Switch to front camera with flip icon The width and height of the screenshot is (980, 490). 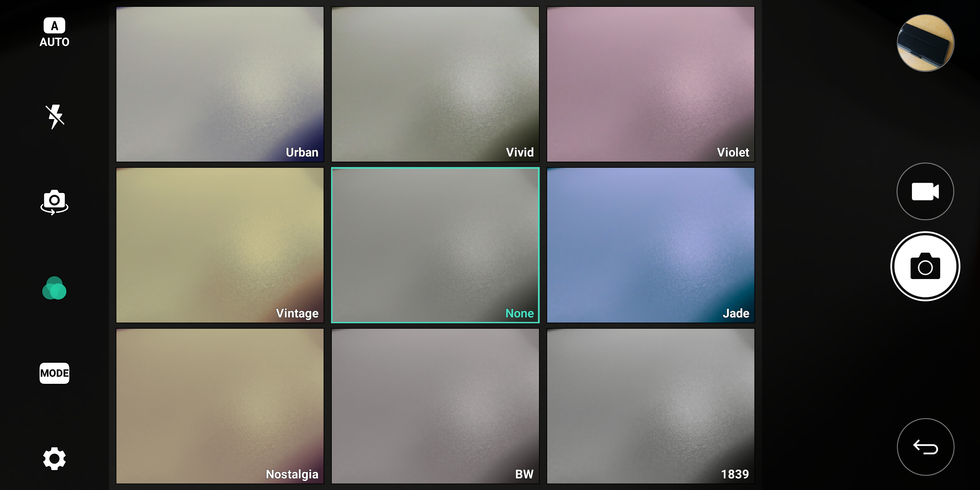tap(54, 202)
